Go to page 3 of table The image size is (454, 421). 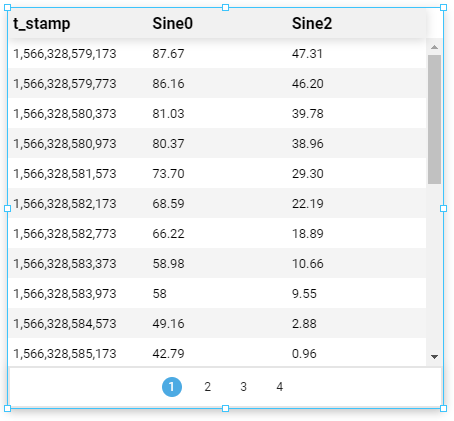(243, 387)
